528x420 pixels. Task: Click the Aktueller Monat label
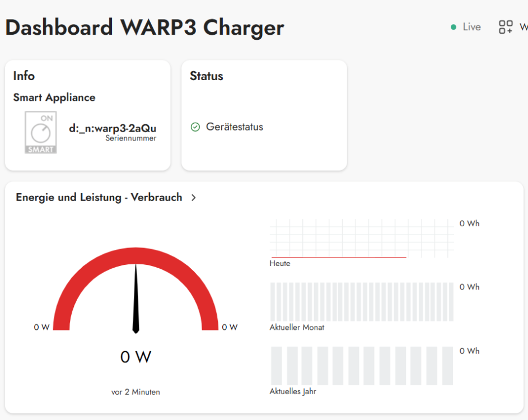click(x=297, y=328)
